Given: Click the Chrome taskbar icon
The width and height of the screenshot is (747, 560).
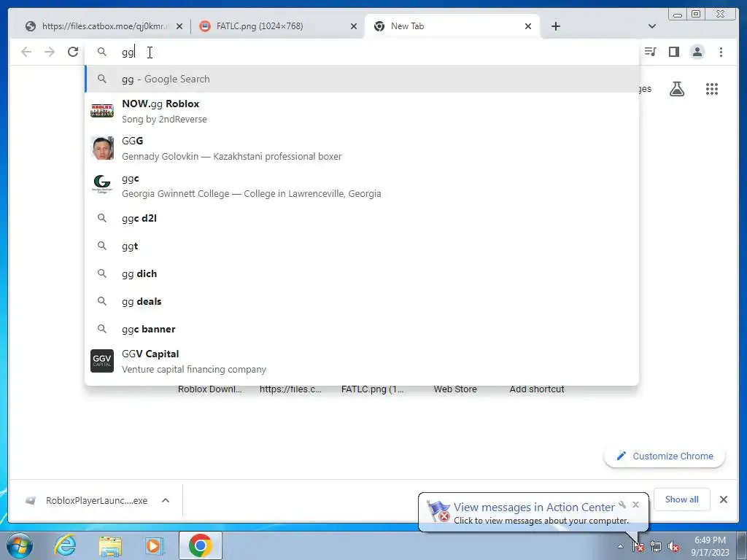Looking at the screenshot, I should tap(200, 545).
